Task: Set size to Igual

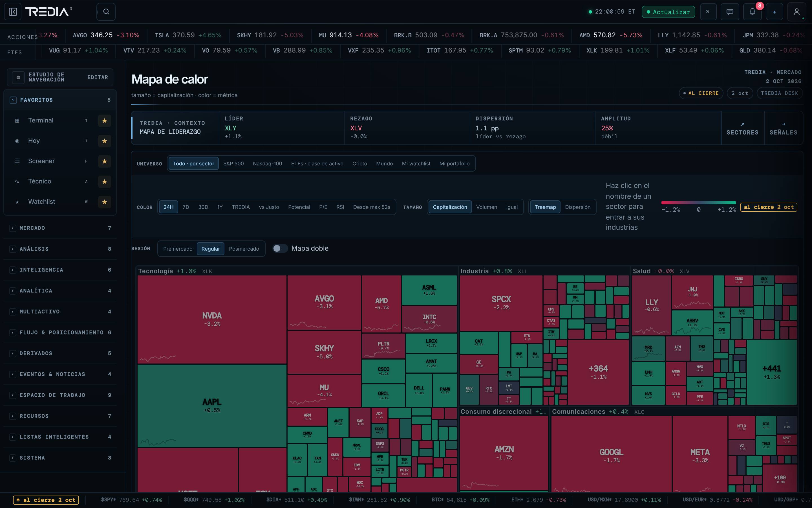Action: [512, 207]
